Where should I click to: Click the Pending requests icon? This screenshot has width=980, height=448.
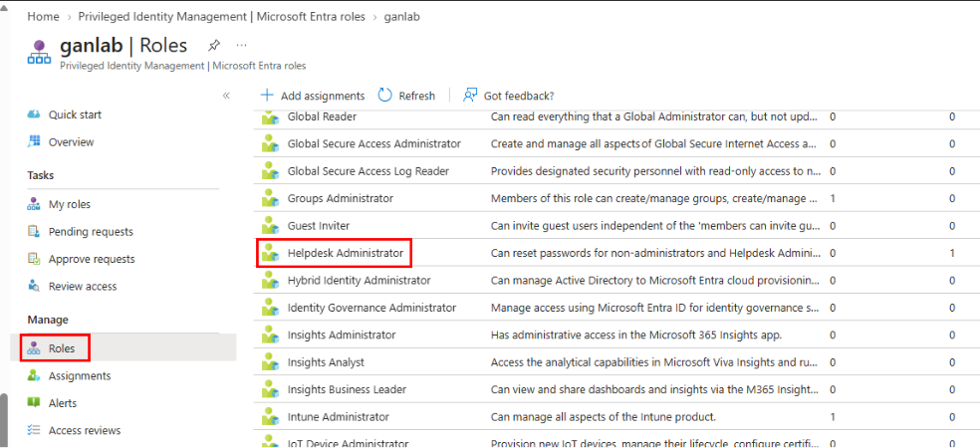coord(35,232)
